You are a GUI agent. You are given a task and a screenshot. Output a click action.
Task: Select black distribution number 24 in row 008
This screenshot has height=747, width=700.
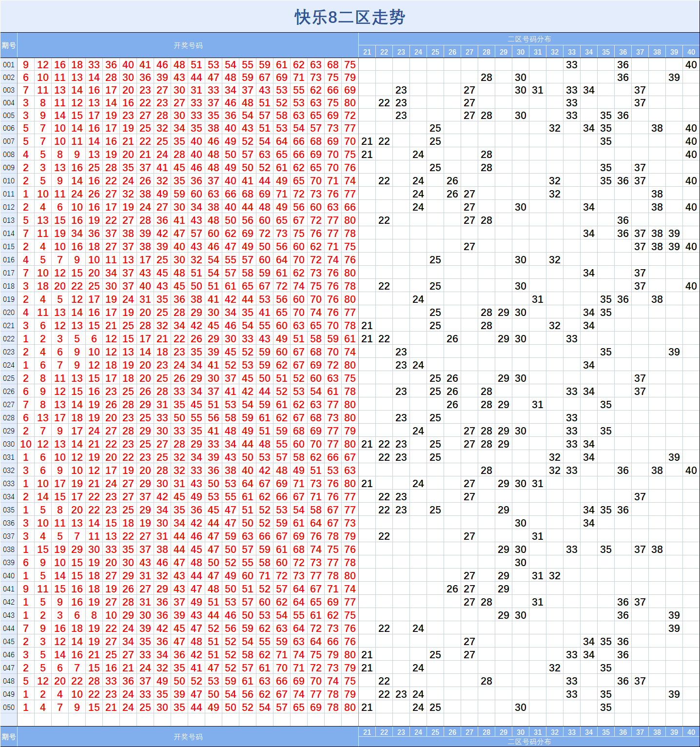418,155
